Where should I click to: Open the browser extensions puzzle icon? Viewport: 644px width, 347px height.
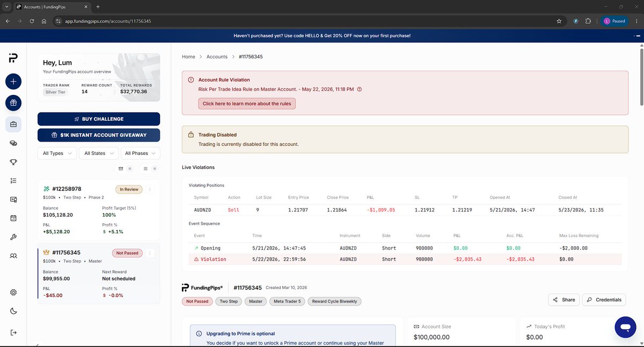[x=588, y=21]
